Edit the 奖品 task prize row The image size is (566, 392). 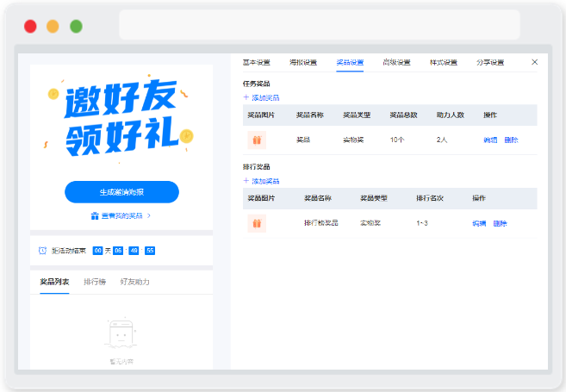click(x=490, y=140)
